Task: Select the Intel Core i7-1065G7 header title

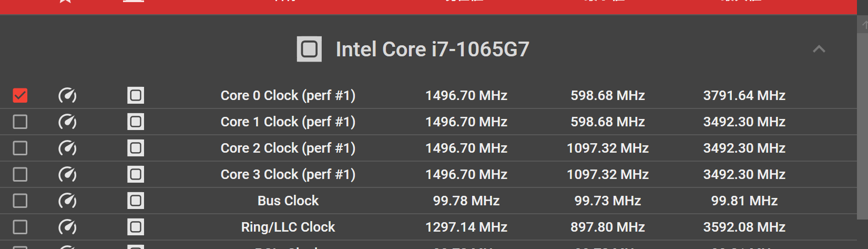Action: (432, 49)
